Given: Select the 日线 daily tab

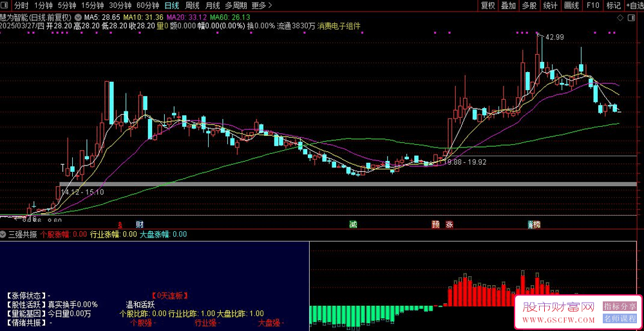Looking at the screenshot, I should point(172,6).
